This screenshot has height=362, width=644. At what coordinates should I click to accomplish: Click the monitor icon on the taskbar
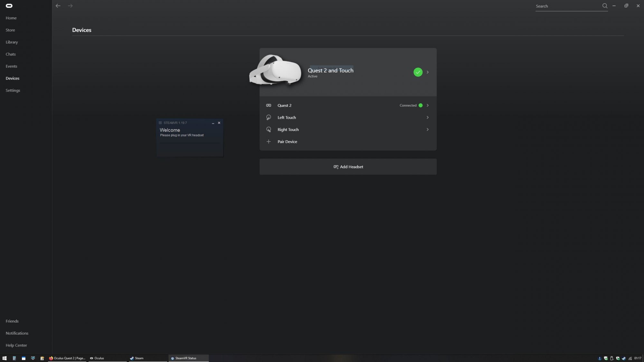point(33,358)
